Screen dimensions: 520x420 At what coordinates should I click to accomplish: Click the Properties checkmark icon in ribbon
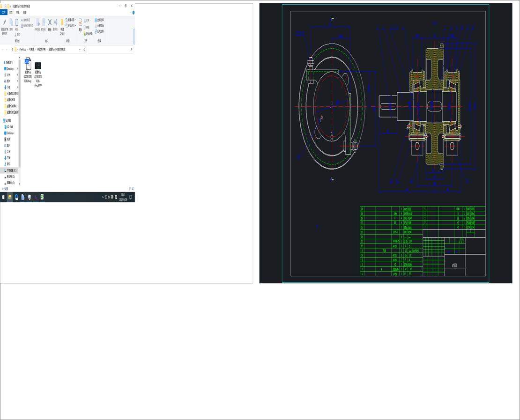pos(80,22)
